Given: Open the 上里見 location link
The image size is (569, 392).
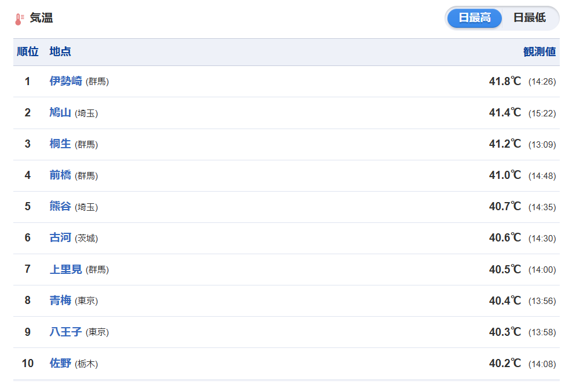Looking at the screenshot, I should pyautogui.click(x=65, y=269).
